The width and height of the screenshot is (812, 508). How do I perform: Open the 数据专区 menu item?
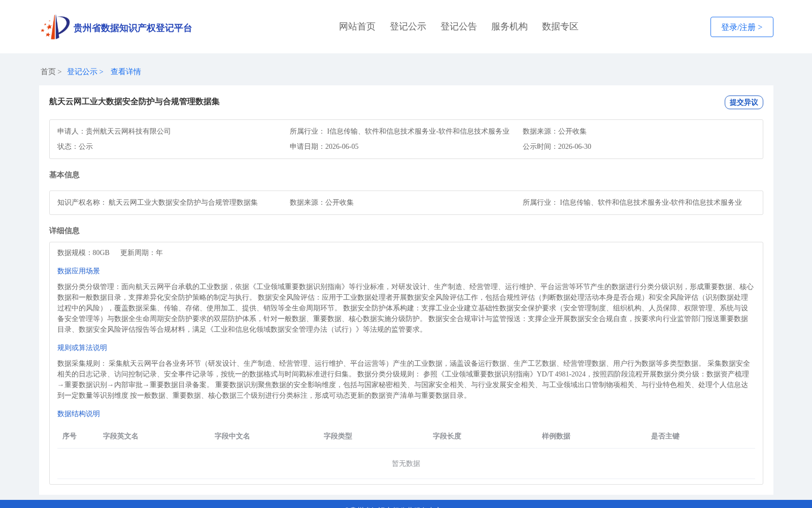tap(560, 26)
